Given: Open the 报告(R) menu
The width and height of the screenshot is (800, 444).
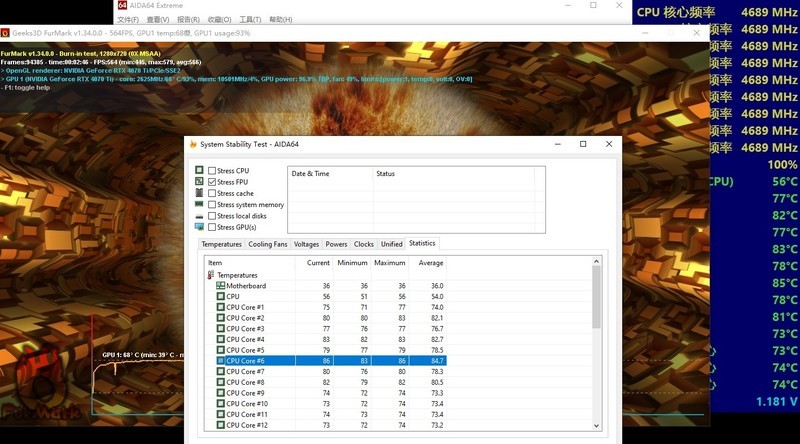Looking at the screenshot, I should (x=188, y=20).
